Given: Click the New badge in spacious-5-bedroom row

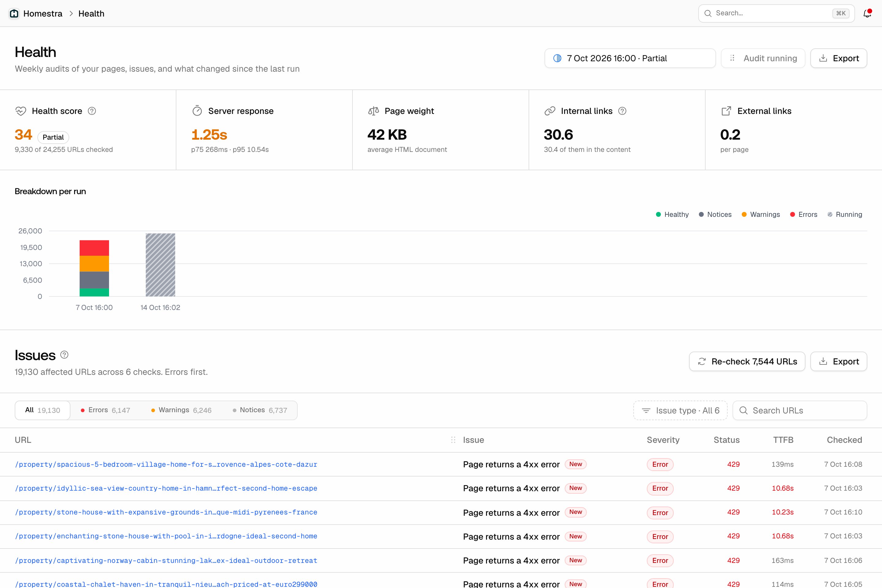Looking at the screenshot, I should [x=576, y=464].
